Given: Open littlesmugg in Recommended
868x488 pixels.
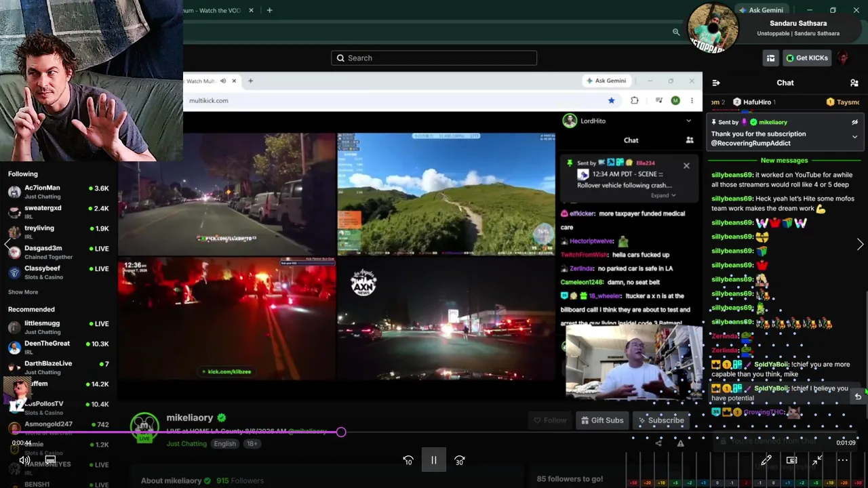Looking at the screenshot, I should click(x=58, y=327).
